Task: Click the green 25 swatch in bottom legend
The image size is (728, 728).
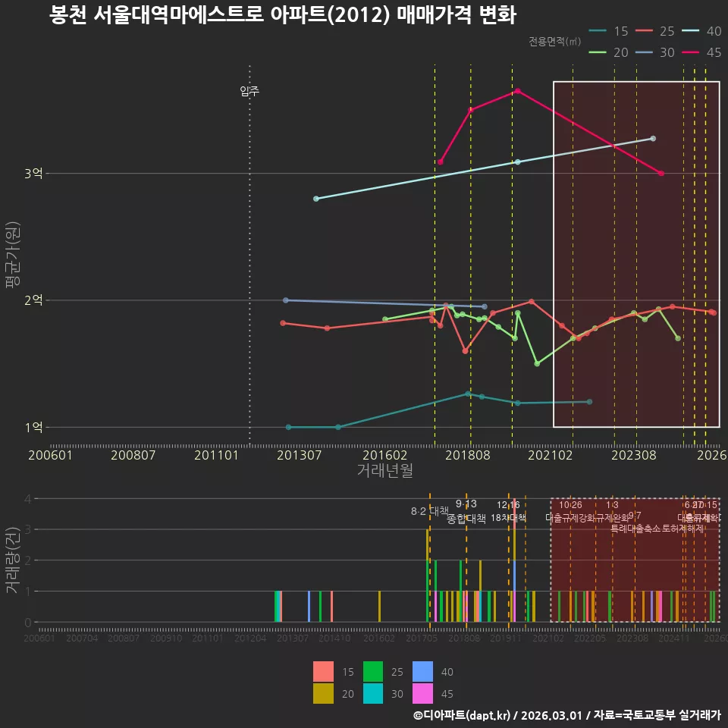Action: tap(373, 671)
